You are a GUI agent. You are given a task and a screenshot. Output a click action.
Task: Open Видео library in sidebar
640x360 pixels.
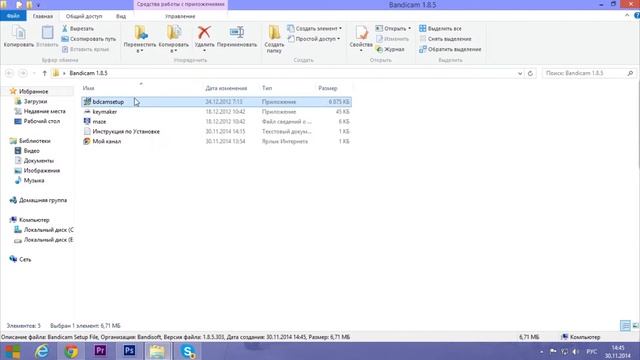coord(27,151)
